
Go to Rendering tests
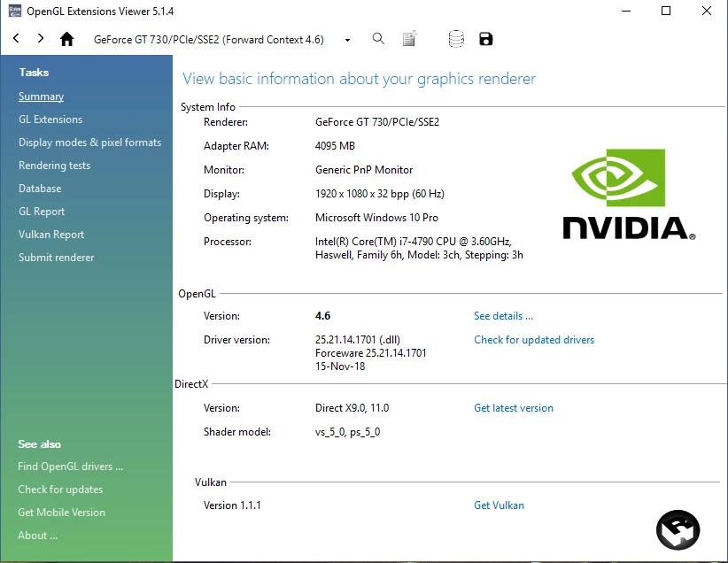(x=54, y=166)
